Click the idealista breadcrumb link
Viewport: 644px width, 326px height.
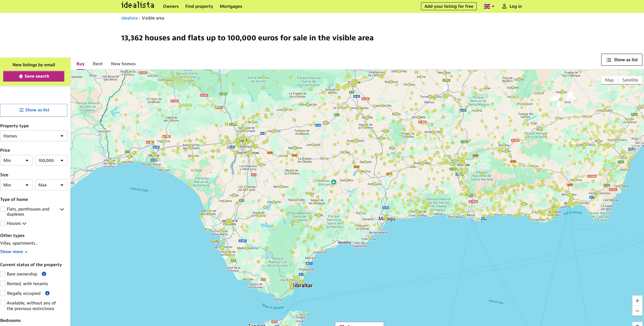tap(129, 18)
